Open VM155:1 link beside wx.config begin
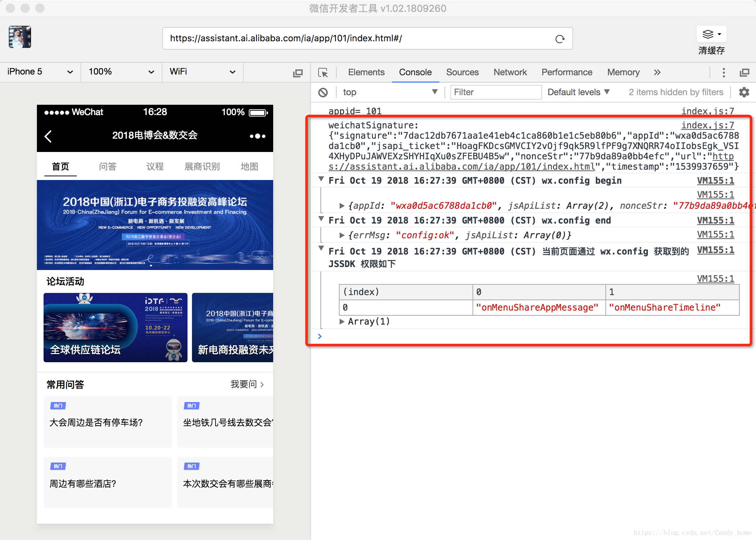756x540 pixels. click(x=715, y=181)
